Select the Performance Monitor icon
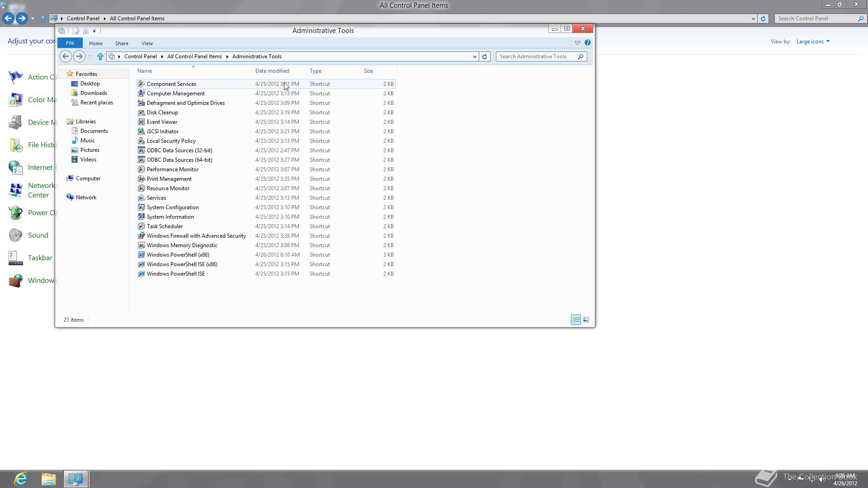The image size is (868, 488). coord(141,169)
